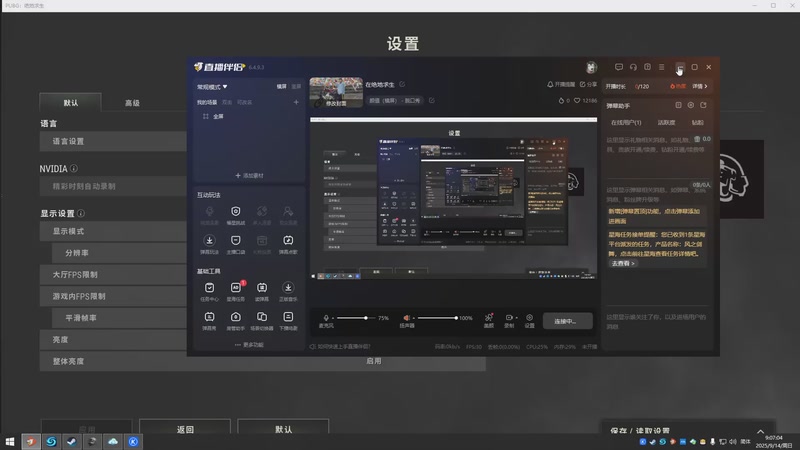Select the 活跃度 tab
This screenshot has width=800, height=450.
666,122
